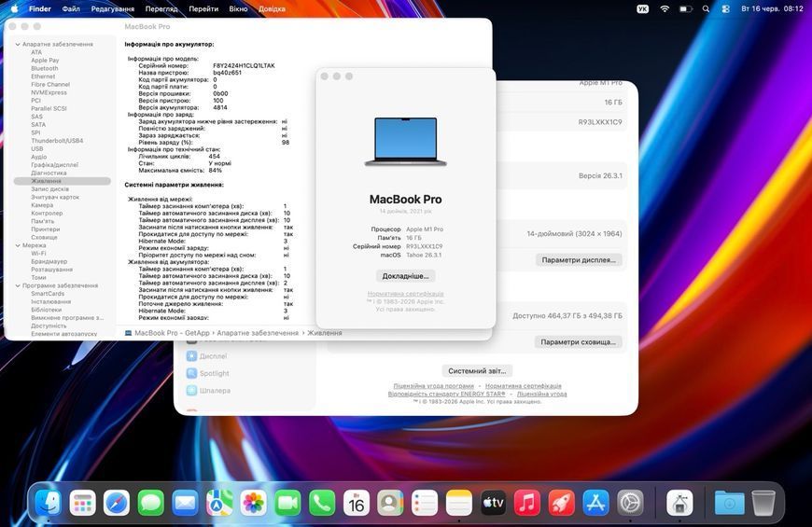Click Апаратне забезпечення in path bar

(258, 333)
